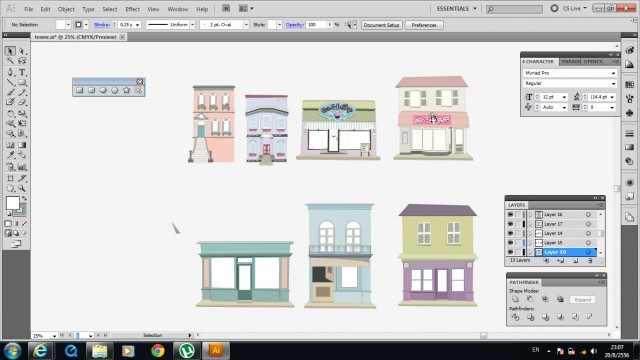Viewport: 640px width, 360px height.
Task: Select the Selection tool (black arrow)
Action: pos(10,51)
